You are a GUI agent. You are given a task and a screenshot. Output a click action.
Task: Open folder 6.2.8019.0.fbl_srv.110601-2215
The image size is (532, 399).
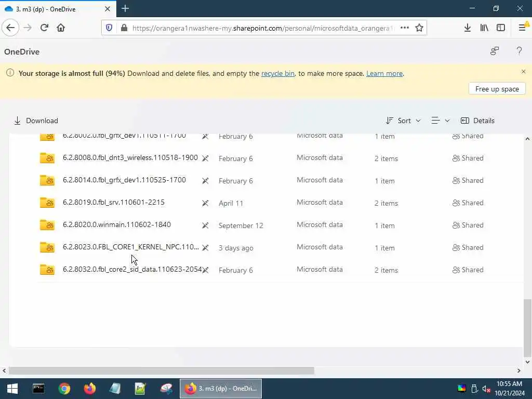[114, 202]
